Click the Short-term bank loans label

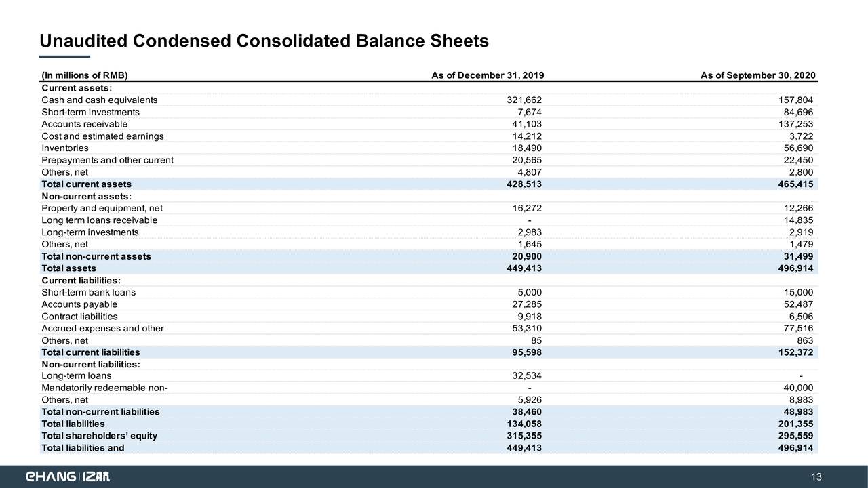[89, 292]
